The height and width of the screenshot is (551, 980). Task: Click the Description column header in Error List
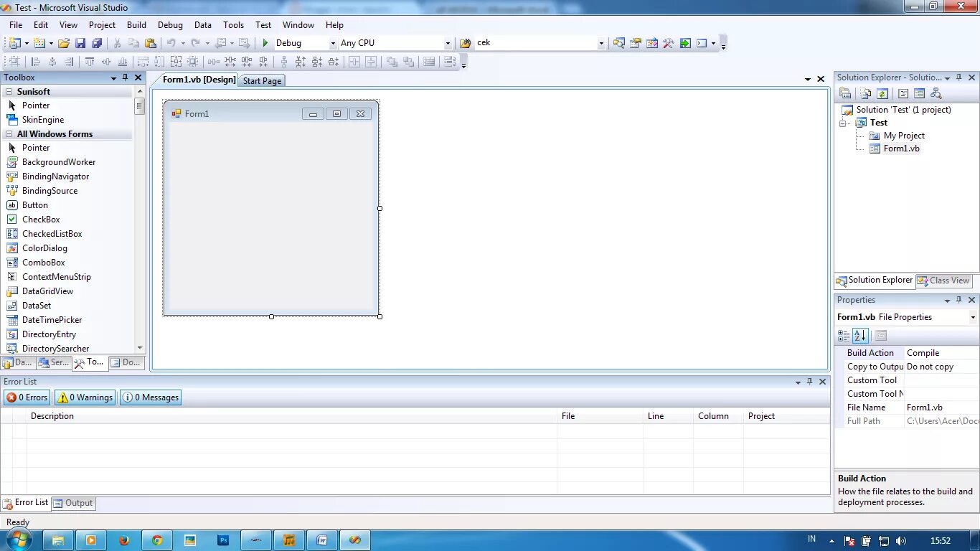291,416
